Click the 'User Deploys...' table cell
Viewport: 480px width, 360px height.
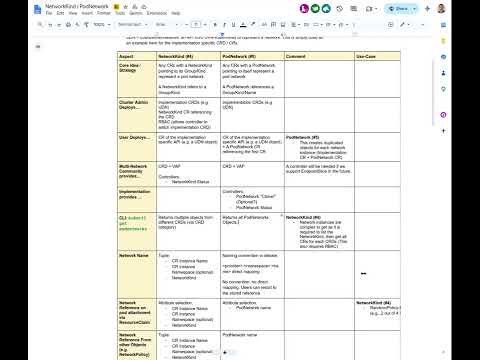click(137, 147)
